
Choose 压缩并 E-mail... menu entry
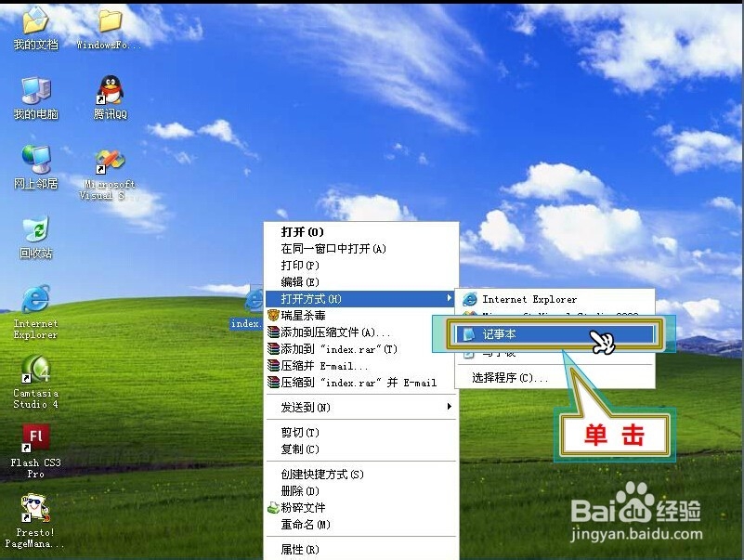point(361,366)
